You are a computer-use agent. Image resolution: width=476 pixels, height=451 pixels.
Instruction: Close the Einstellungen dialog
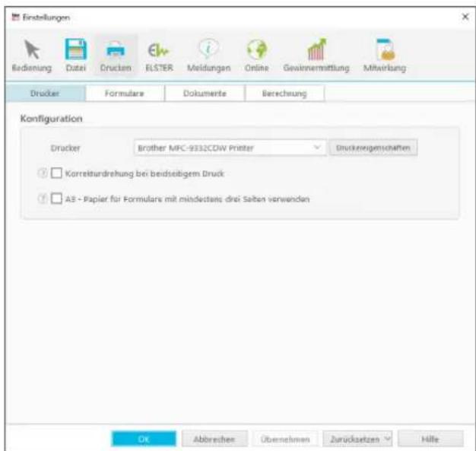(x=465, y=17)
